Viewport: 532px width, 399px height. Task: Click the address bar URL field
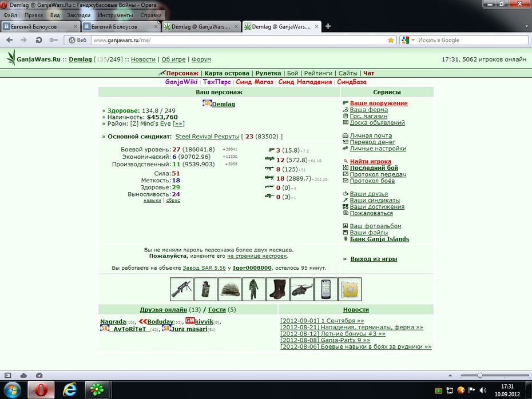click(x=239, y=40)
